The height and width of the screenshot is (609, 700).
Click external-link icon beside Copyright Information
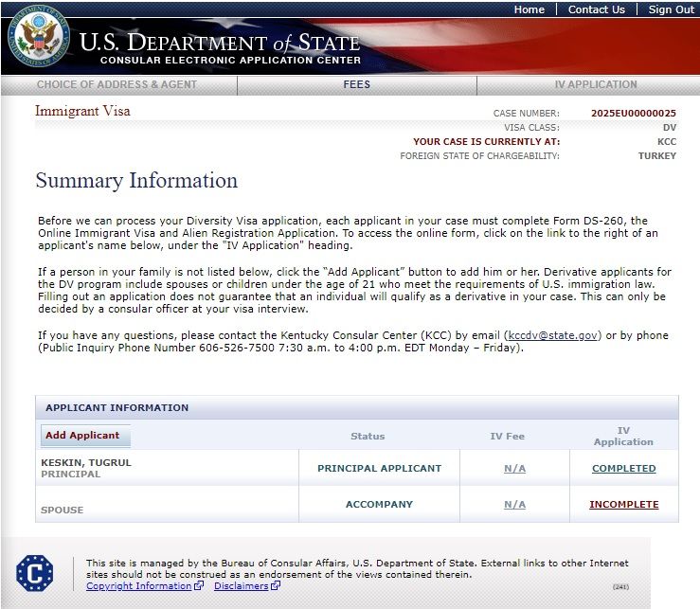[x=199, y=585]
